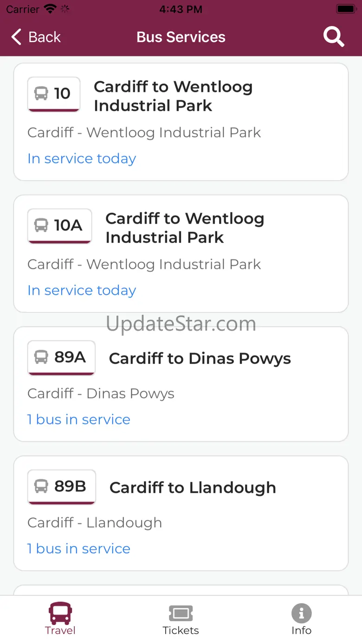Tap the Tickets ticket icon
The width and height of the screenshot is (362, 644).
(x=181, y=613)
